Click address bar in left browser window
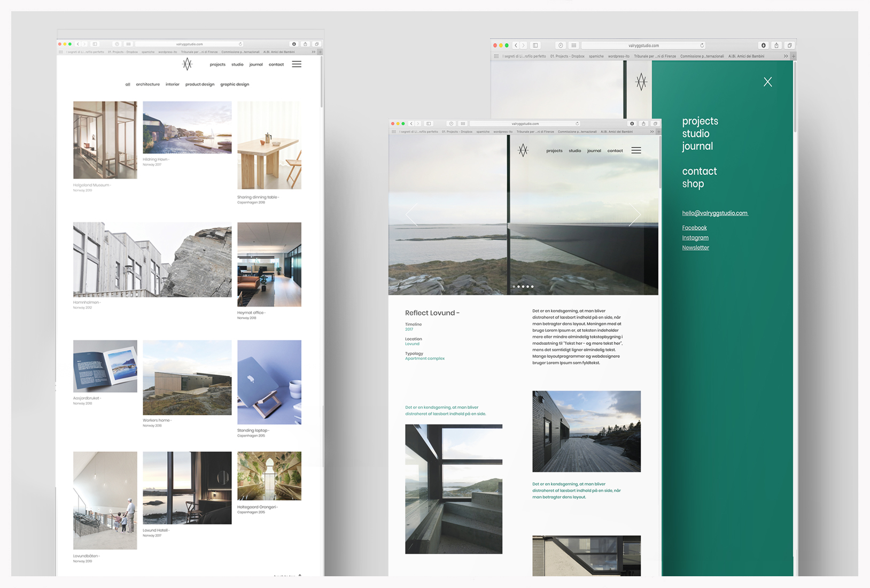This screenshot has width=870, height=588. click(189, 44)
